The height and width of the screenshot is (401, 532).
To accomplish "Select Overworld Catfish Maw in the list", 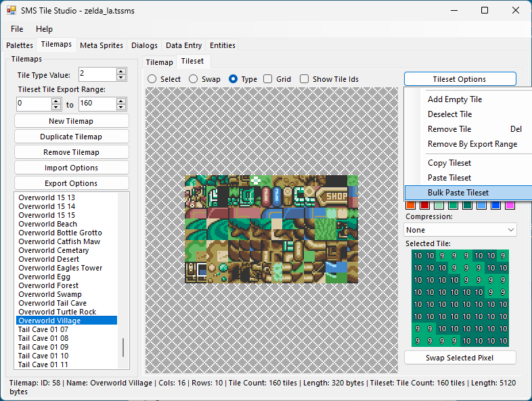I will coord(66,241).
